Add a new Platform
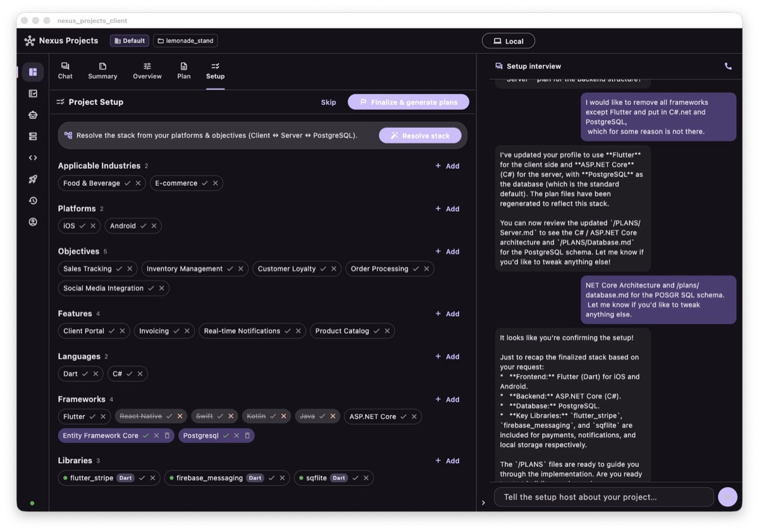This screenshot has width=759, height=532. click(x=447, y=209)
